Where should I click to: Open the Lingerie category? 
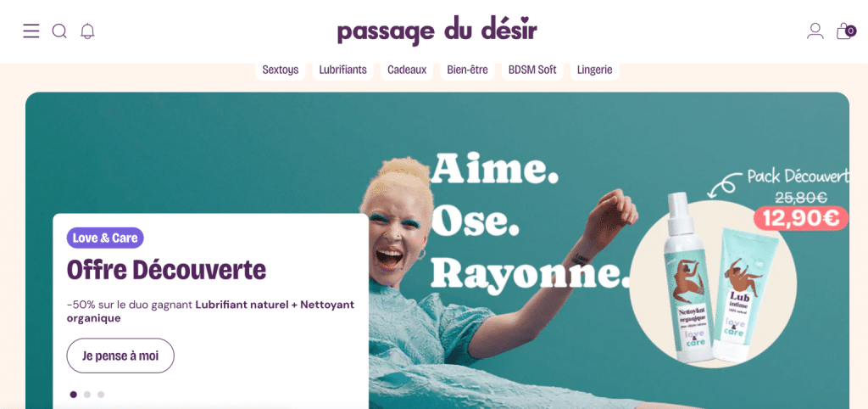click(x=594, y=70)
